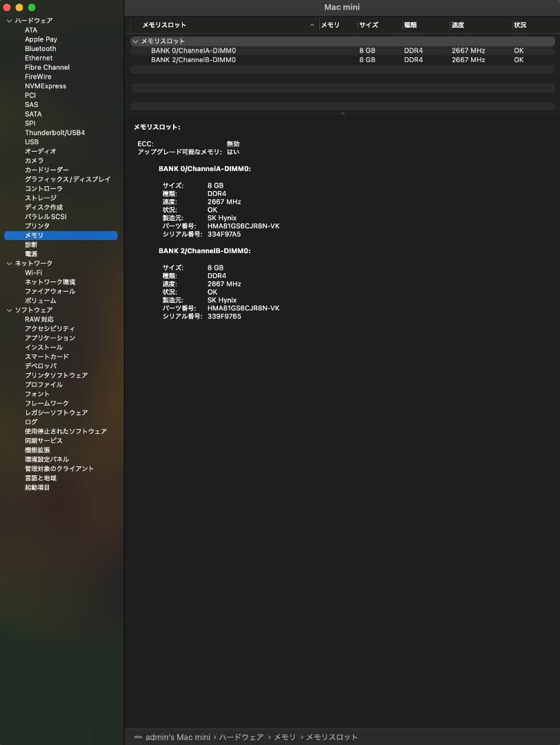The width and height of the screenshot is (560, 745).
Task: Sort table by 速度 column
Action: click(x=458, y=26)
